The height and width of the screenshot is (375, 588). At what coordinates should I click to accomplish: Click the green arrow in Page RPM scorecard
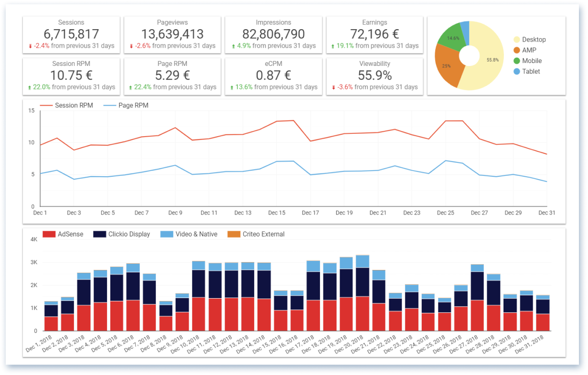point(131,87)
